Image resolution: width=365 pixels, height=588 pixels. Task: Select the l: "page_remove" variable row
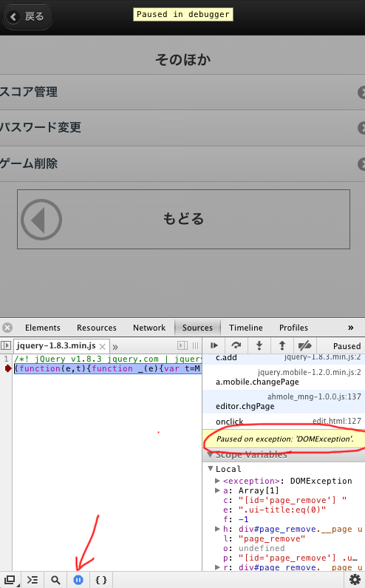[x=265, y=539]
